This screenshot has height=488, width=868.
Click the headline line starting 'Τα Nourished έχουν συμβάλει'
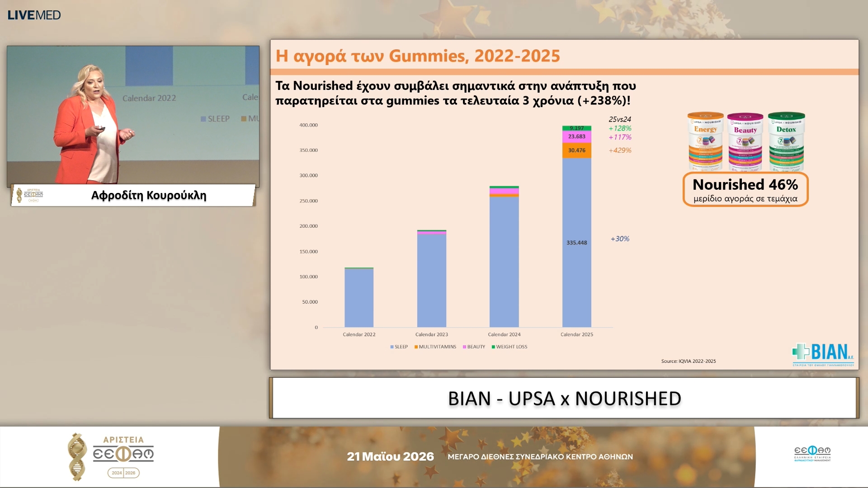pyautogui.click(x=456, y=86)
